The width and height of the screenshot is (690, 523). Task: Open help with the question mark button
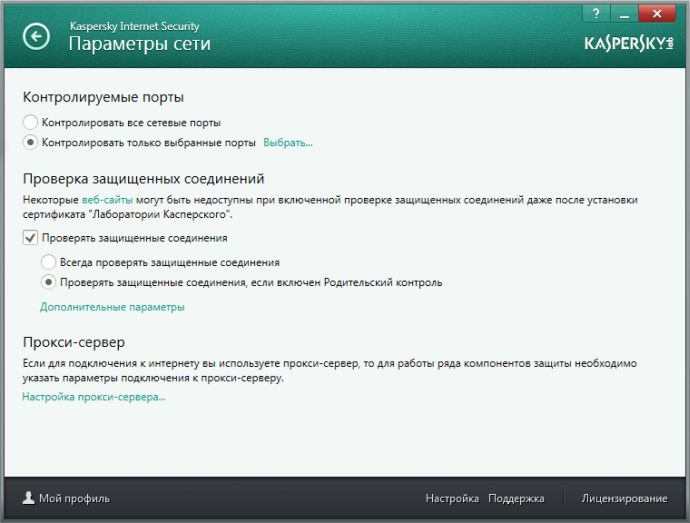(x=596, y=14)
